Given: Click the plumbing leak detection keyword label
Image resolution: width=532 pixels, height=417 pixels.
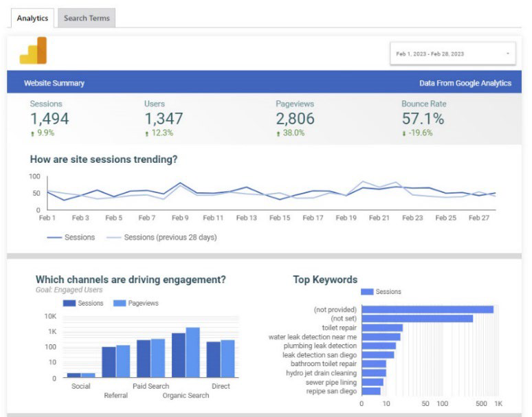Looking at the screenshot, I should [x=320, y=346].
